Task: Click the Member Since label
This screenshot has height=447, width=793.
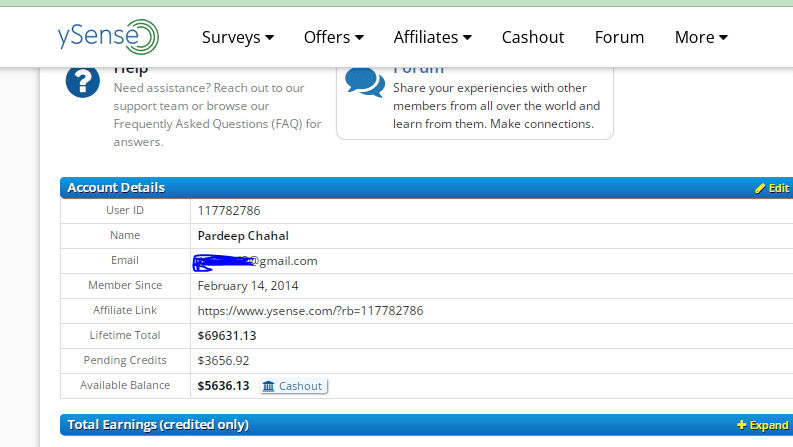Action: [x=125, y=285]
